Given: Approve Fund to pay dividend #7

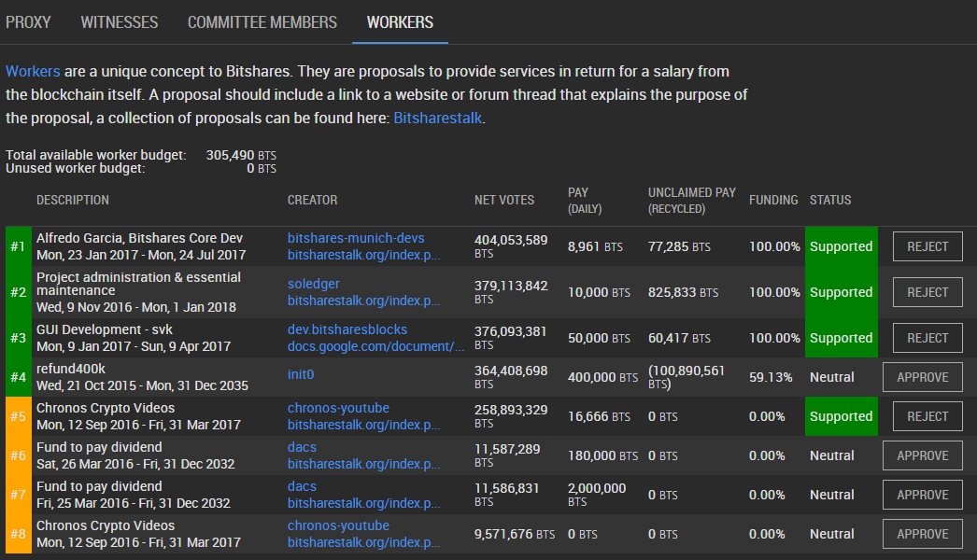Looking at the screenshot, I should 922,495.
